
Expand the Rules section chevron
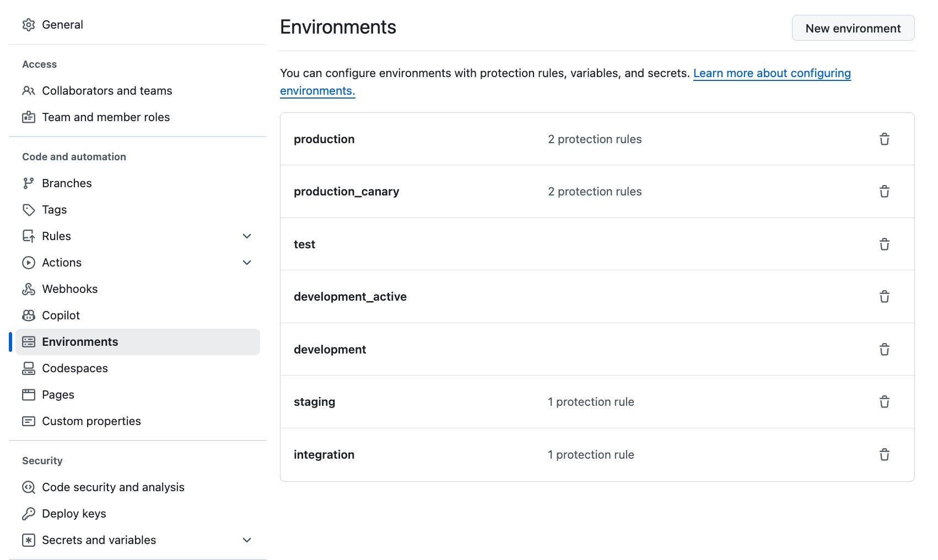247,236
